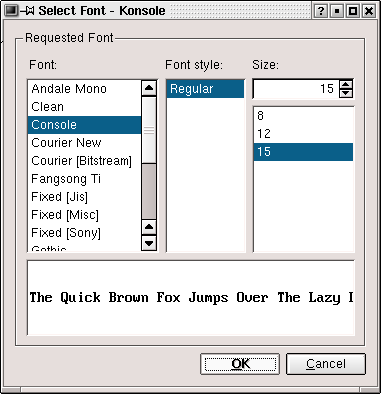Click the font list bottom down arrow

pos(149,243)
